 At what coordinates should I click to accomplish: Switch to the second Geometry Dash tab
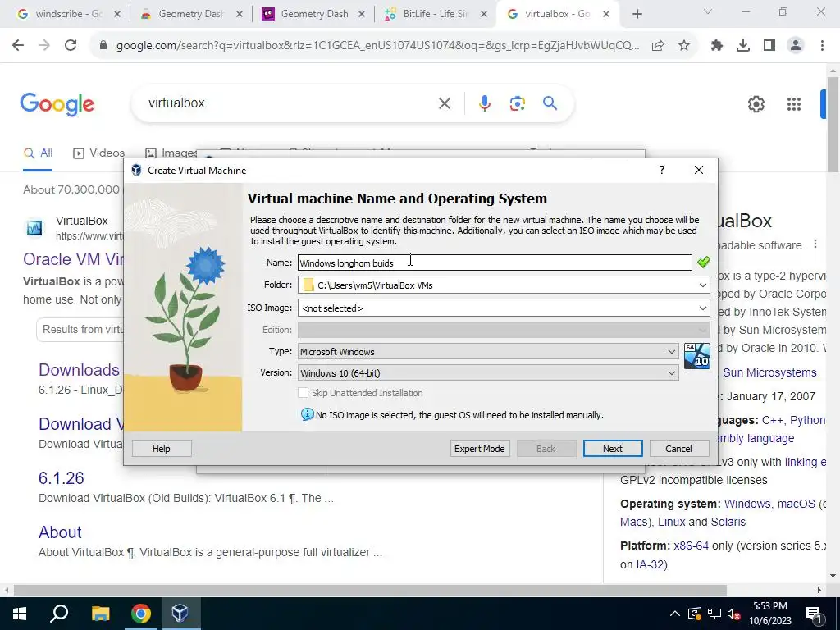click(x=313, y=14)
